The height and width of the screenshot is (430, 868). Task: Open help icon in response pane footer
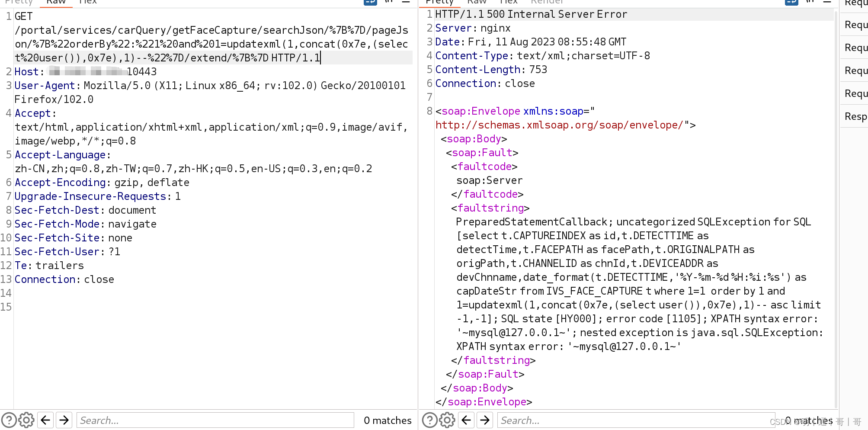(x=430, y=420)
